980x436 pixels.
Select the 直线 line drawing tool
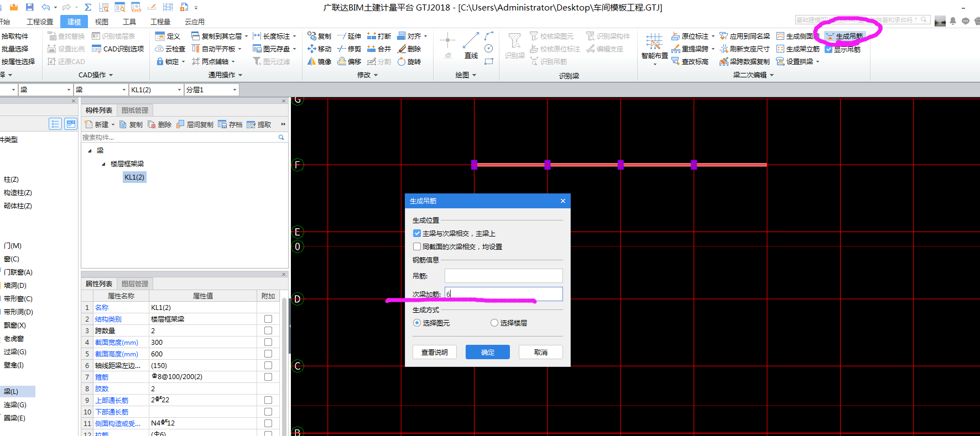pyautogui.click(x=471, y=45)
